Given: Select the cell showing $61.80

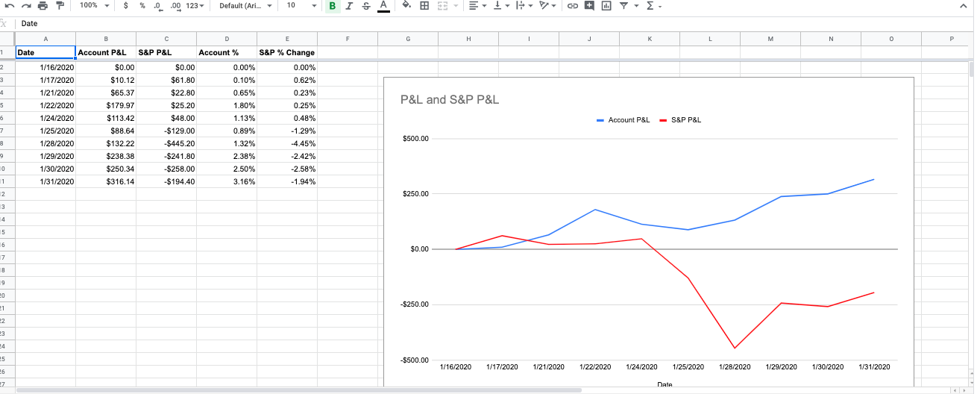Looking at the screenshot, I should pyautogui.click(x=166, y=80).
